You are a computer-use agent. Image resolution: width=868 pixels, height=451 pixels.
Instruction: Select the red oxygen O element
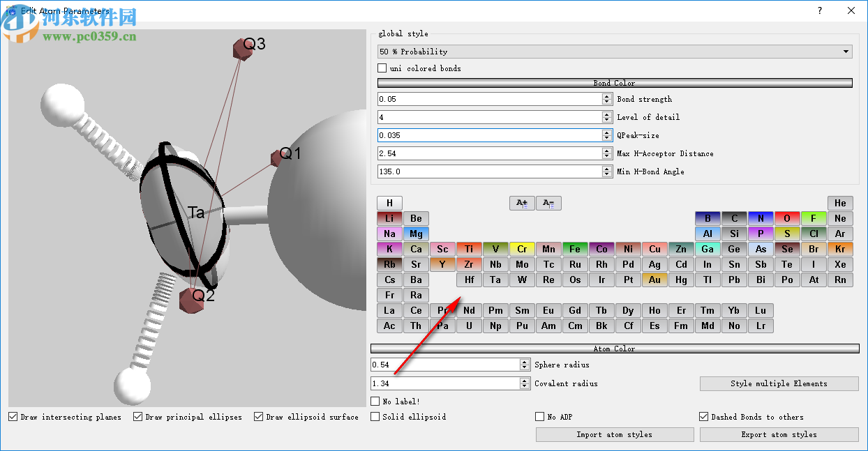(x=787, y=218)
